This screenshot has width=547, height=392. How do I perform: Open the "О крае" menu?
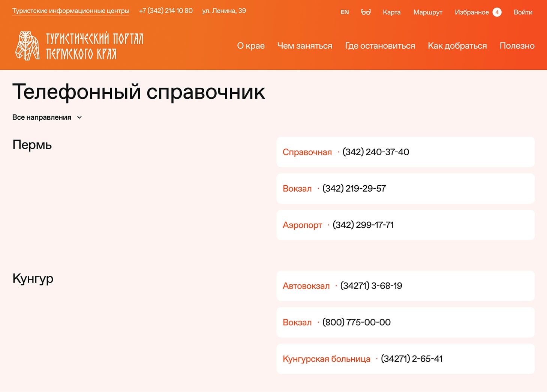pos(250,46)
